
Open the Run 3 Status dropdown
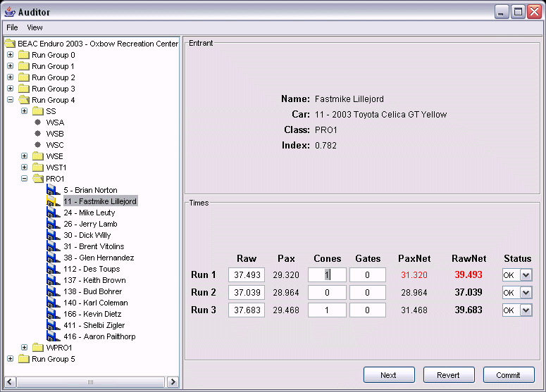pos(525,310)
